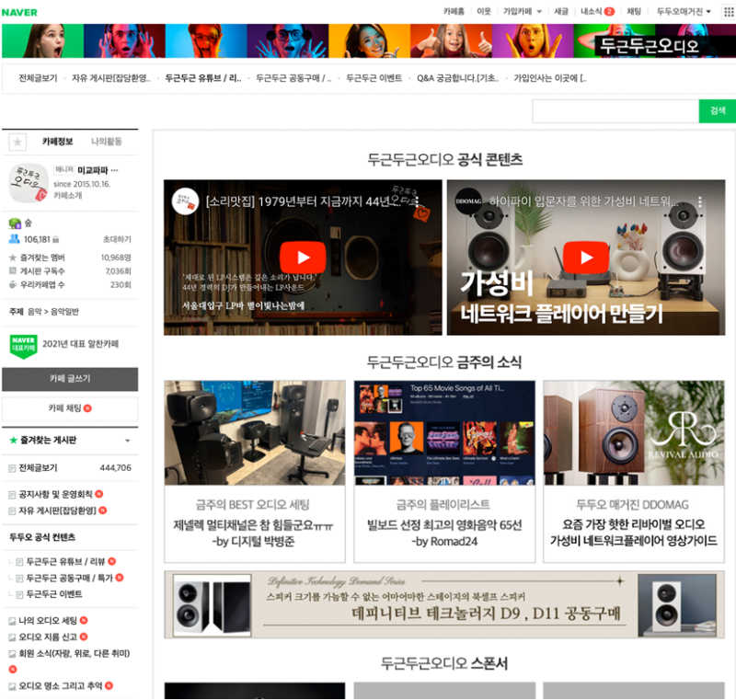The image size is (736, 700).
Task: Open 공지사항 및 운영회칙 board
Action: (x=55, y=495)
